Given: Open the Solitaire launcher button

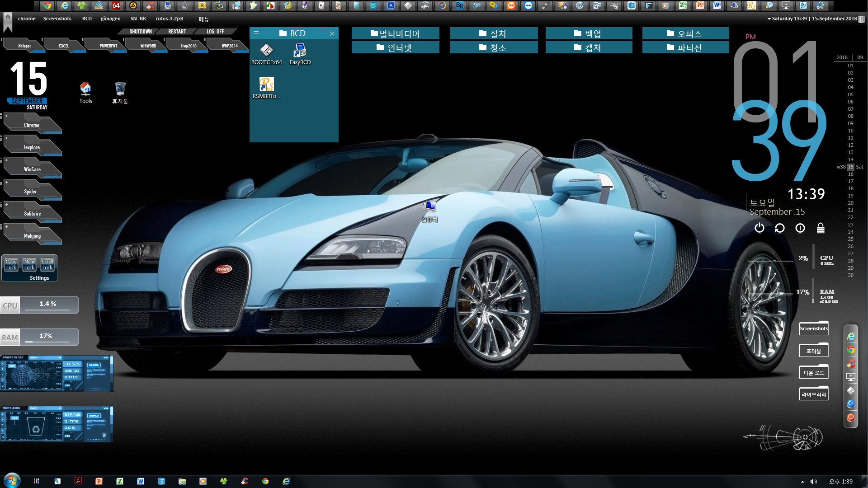Looking at the screenshot, I should point(32,213).
